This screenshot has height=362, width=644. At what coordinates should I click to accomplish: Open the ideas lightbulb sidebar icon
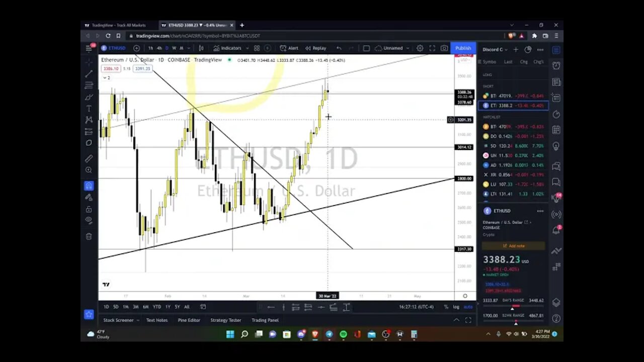pyautogui.click(x=556, y=146)
